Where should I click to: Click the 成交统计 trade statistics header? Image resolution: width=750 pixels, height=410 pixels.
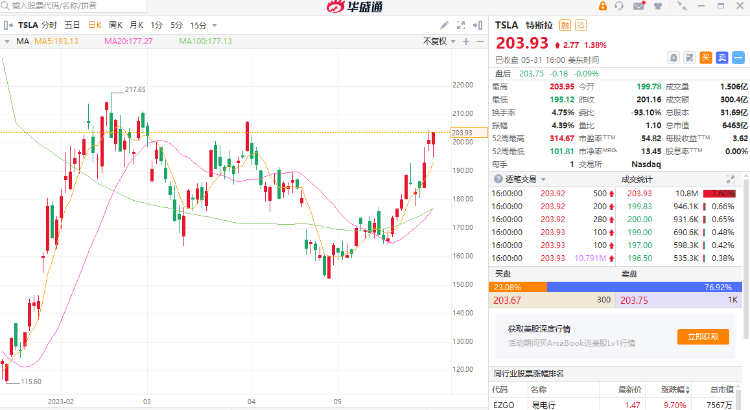(637, 179)
